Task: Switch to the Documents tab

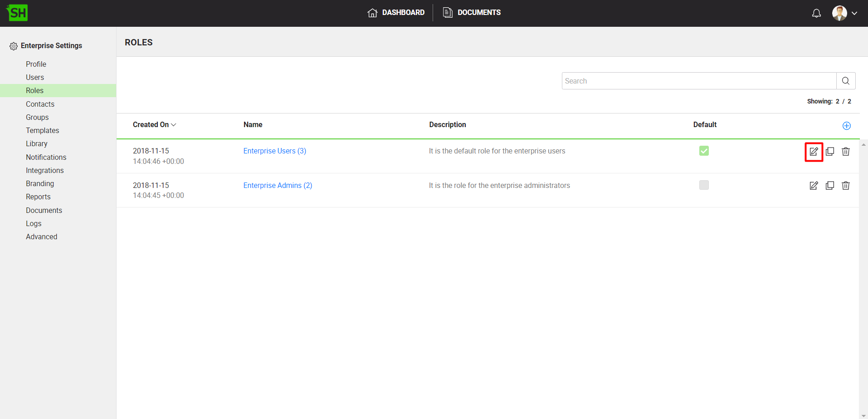Action: coord(472,13)
